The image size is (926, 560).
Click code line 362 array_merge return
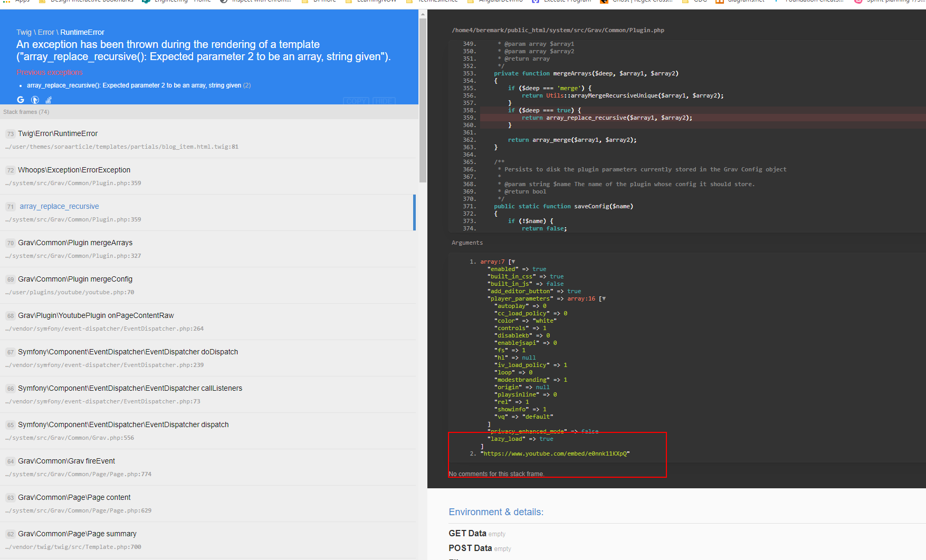572,140
